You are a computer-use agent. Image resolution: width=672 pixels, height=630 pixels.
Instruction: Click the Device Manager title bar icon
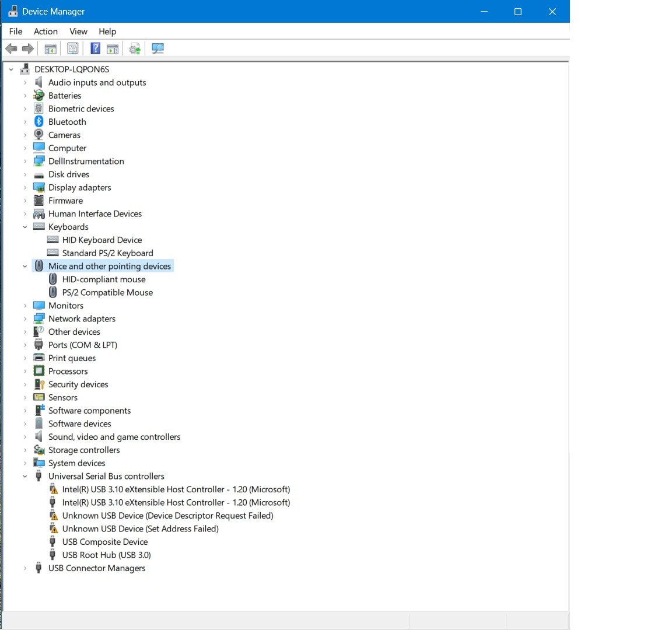tap(13, 12)
